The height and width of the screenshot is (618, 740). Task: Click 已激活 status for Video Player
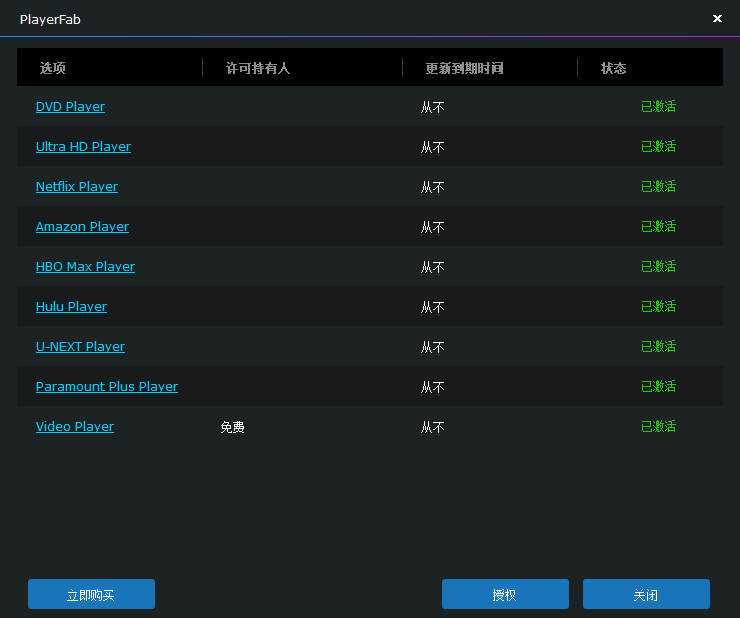point(658,426)
